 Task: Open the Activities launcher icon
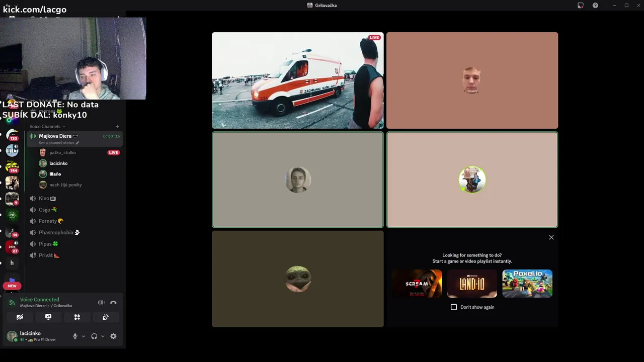[77, 317]
